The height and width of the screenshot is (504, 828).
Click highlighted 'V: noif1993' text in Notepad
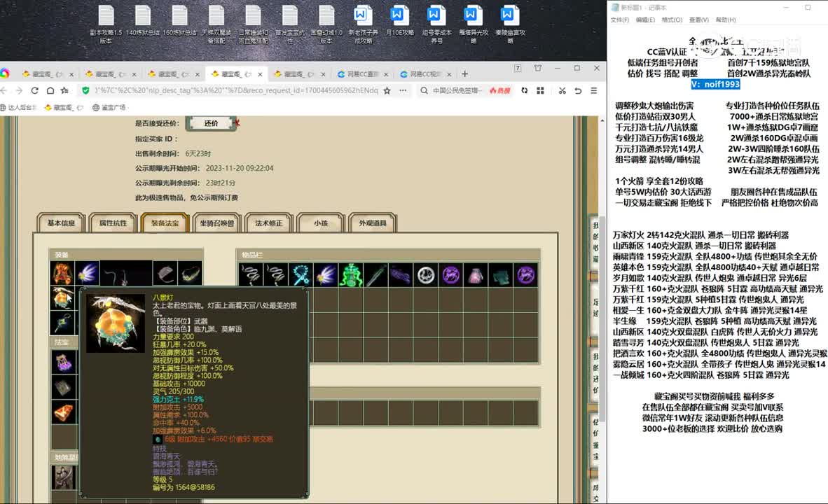[715, 84]
